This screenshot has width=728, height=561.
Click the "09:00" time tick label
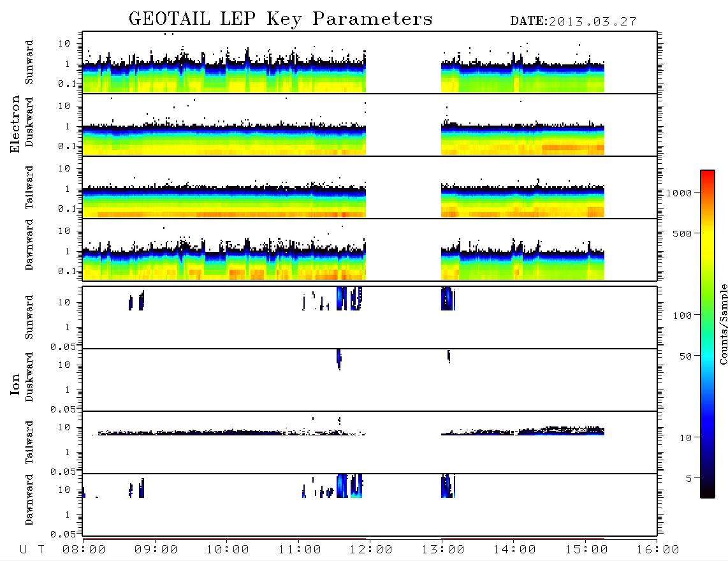tap(156, 550)
